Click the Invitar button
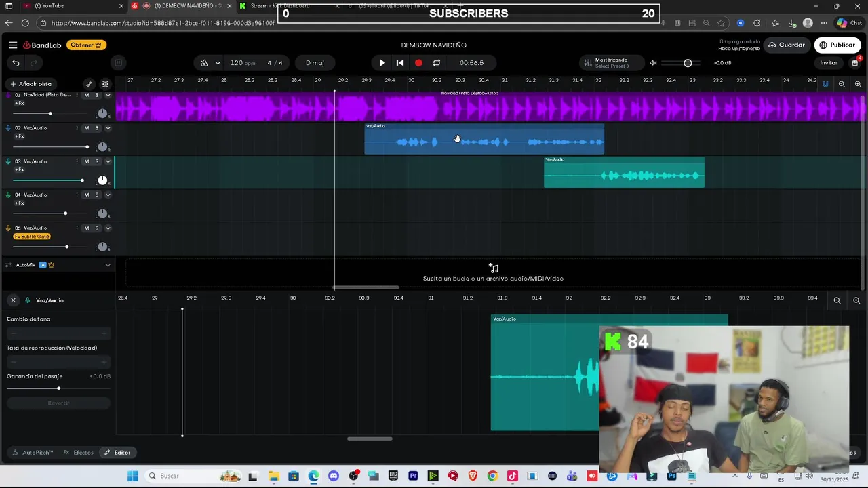The image size is (868, 488). [829, 63]
